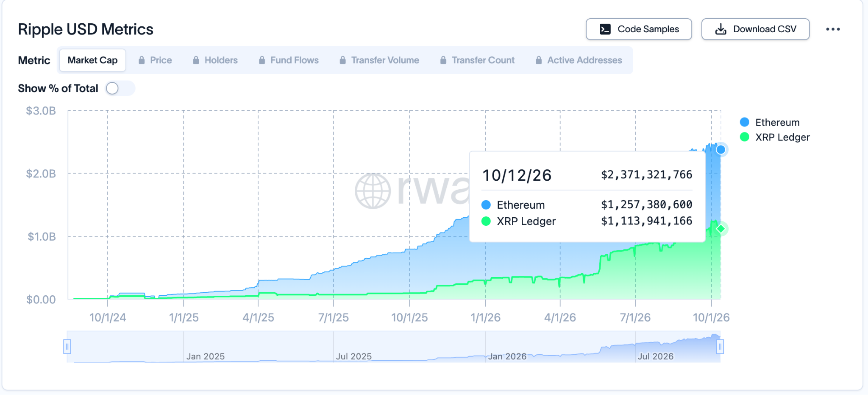The width and height of the screenshot is (868, 395).
Task: Click the $2.0B y-axis label
Action: [41, 174]
